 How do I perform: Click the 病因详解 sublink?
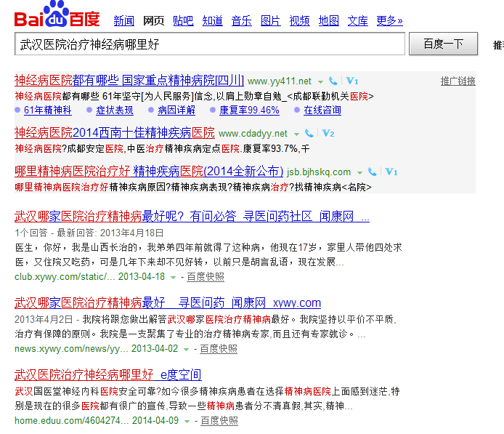coord(176,110)
